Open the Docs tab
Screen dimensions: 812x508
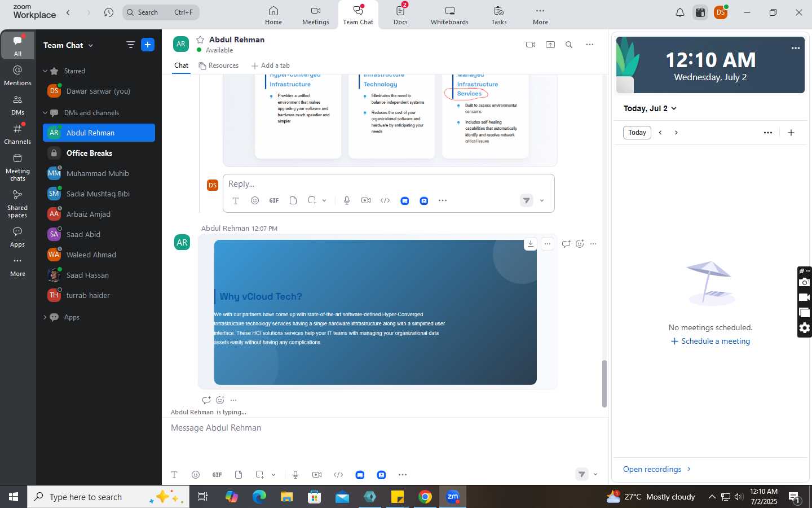click(400, 15)
